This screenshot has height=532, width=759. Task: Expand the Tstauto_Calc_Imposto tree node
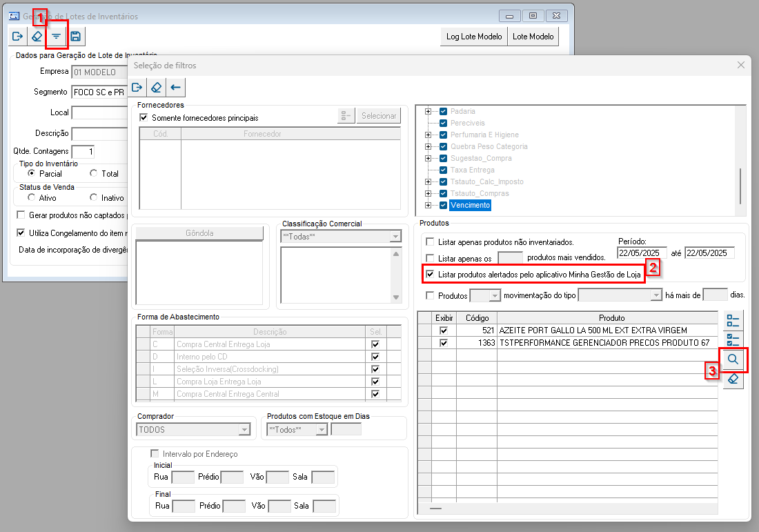point(428,181)
